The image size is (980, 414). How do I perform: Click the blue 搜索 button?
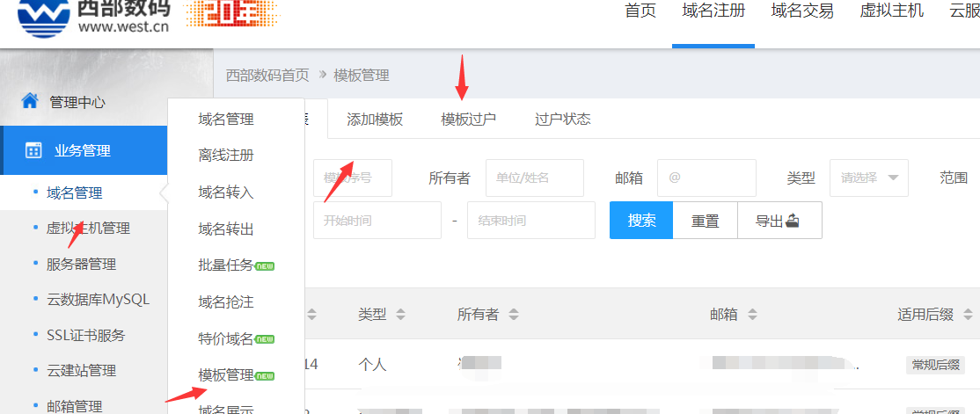(x=641, y=221)
